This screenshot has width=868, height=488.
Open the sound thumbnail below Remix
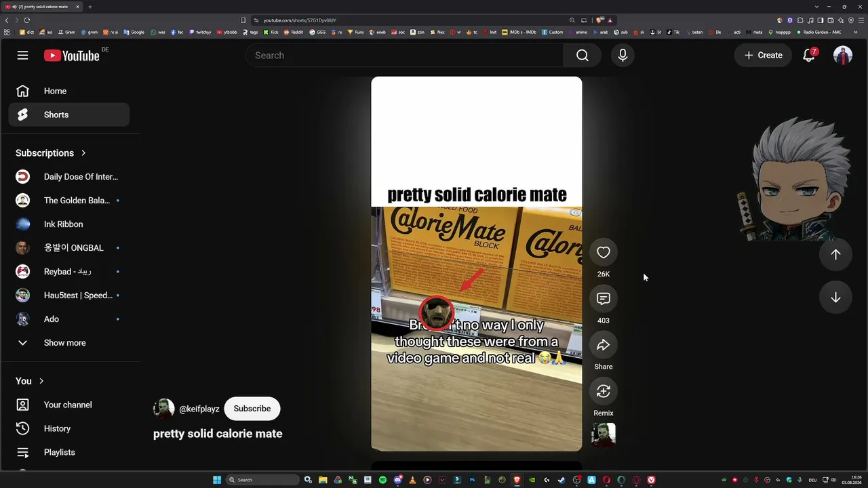click(604, 435)
